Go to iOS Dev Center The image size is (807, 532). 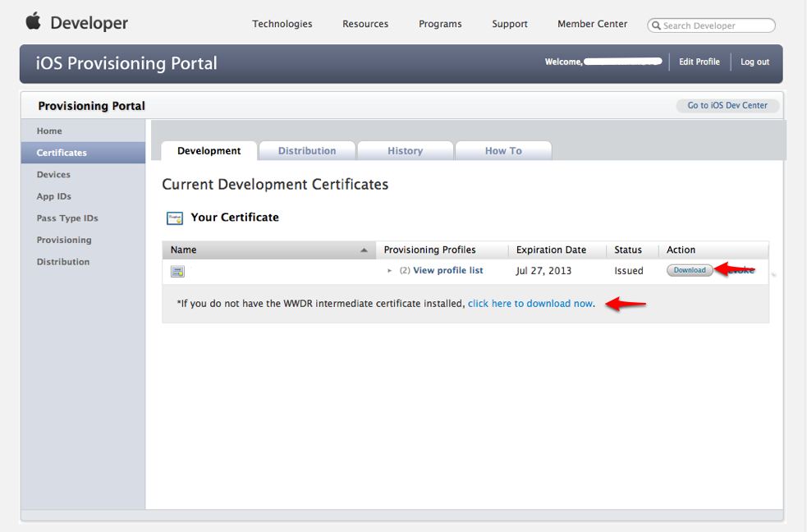pyautogui.click(x=727, y=105)
